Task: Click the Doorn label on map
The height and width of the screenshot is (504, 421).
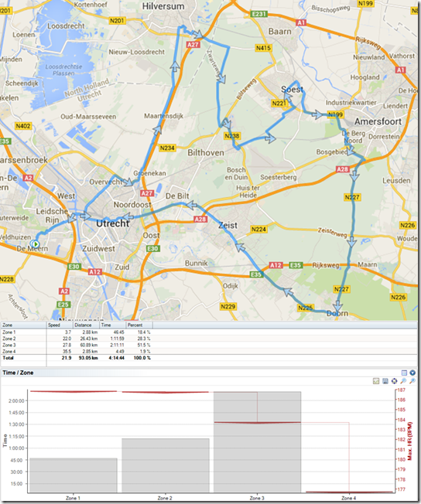Action: click(337, 313)
